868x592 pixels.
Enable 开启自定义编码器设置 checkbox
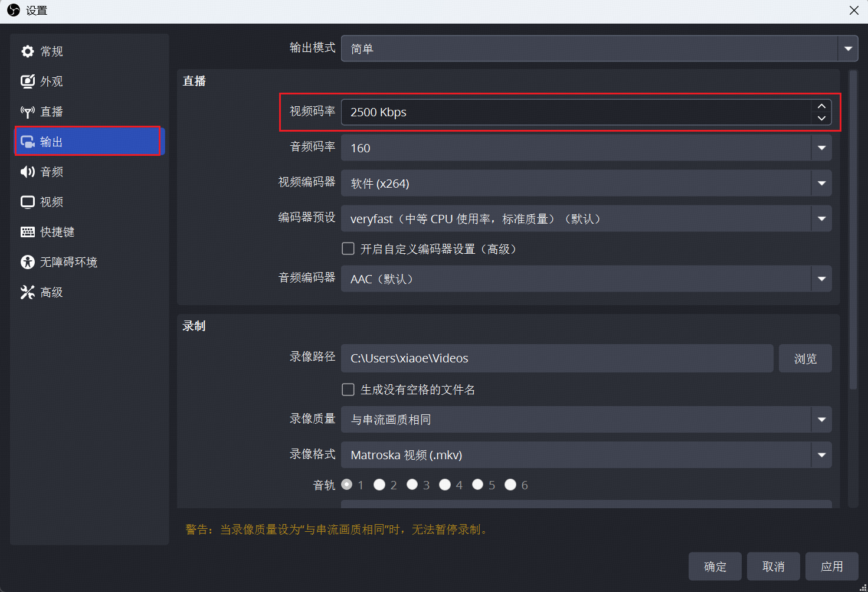point(348,248)
